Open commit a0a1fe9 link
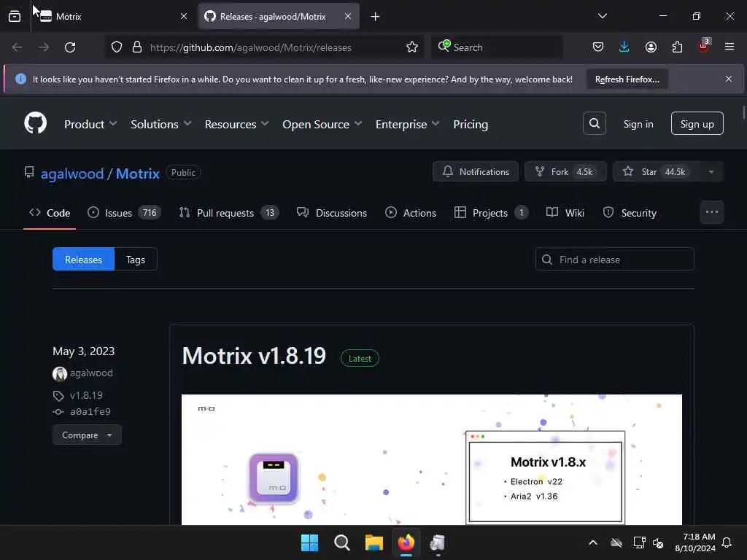 [x=90, y=411]
